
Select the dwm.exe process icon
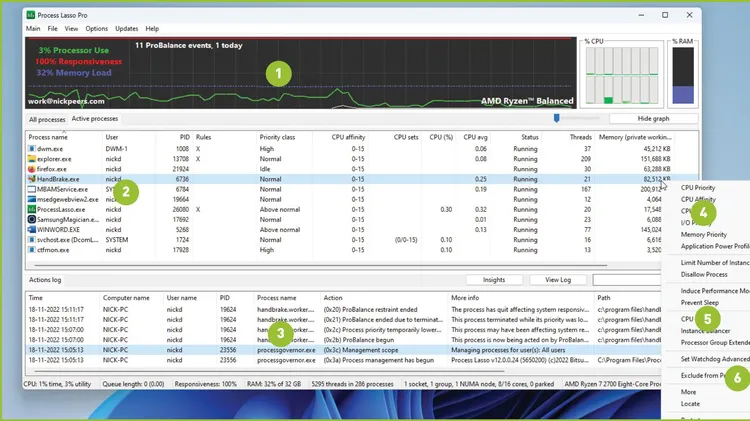click(x=32, y=149)
